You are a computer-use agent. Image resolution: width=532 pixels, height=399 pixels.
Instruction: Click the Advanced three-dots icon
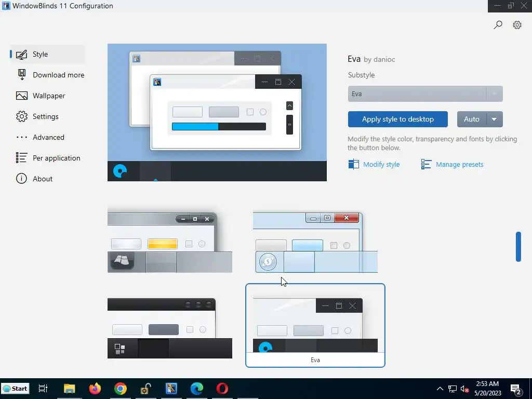(22, 137)
